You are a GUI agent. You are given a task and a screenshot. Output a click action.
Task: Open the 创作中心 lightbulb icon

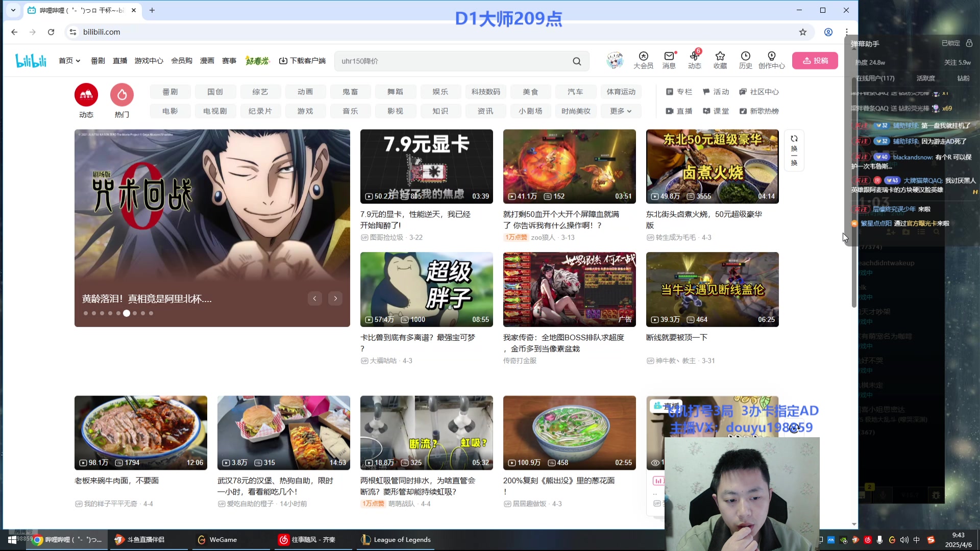point(772,60)
